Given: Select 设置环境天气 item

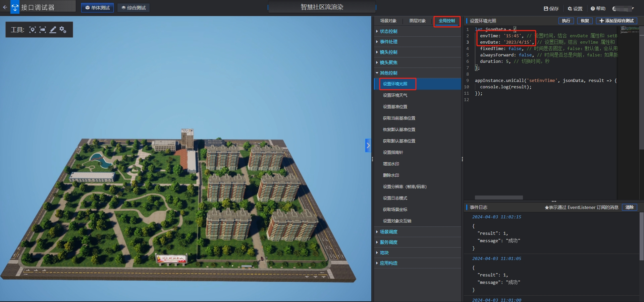Looking at the screenshot, I should [x=418, y=95].
